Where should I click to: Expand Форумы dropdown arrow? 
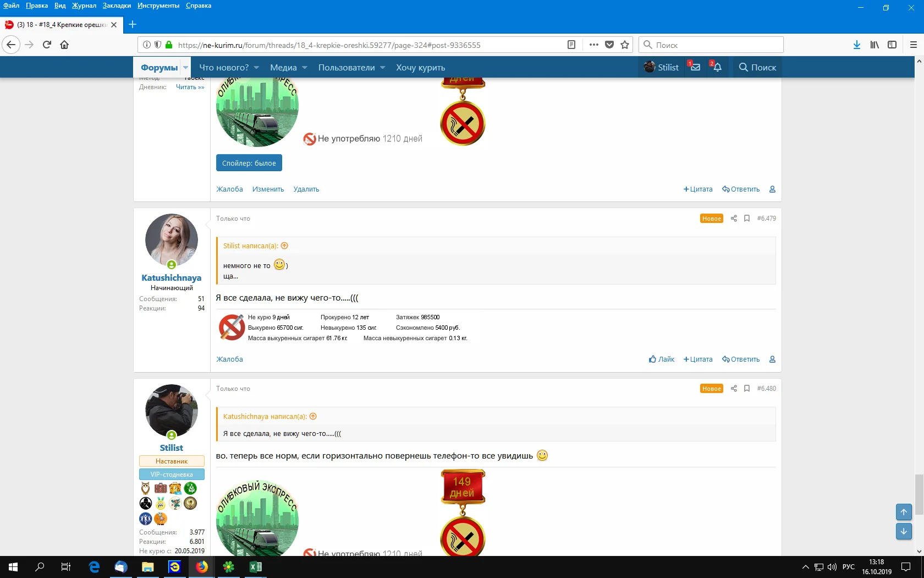[186, 67]
